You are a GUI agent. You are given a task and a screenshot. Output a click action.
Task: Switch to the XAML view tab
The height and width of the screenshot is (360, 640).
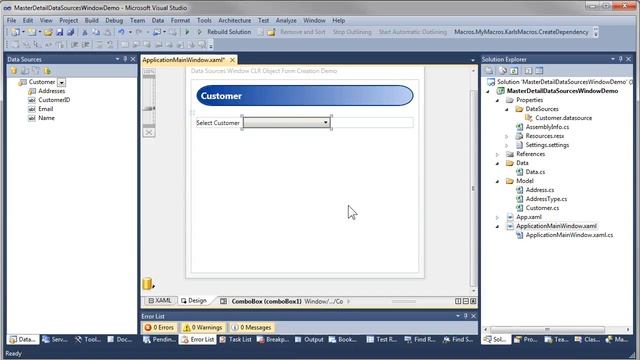[x=160, y=301]
